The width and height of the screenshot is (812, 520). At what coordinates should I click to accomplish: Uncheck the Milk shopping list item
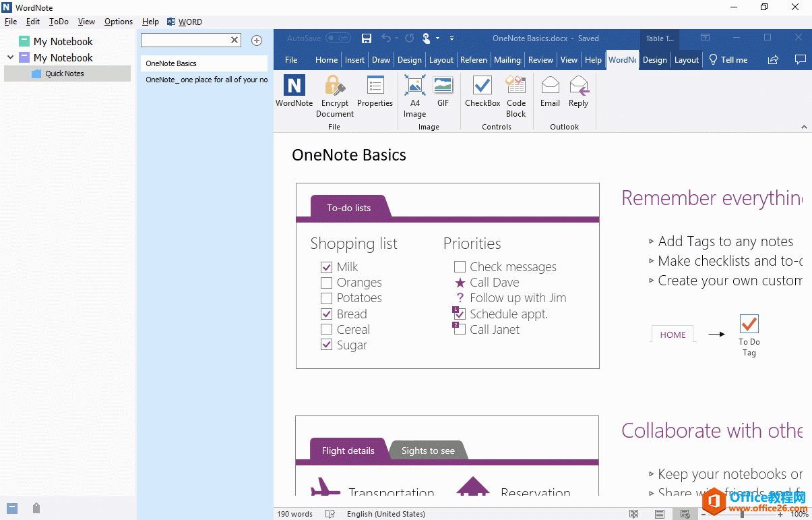(326, 267)
